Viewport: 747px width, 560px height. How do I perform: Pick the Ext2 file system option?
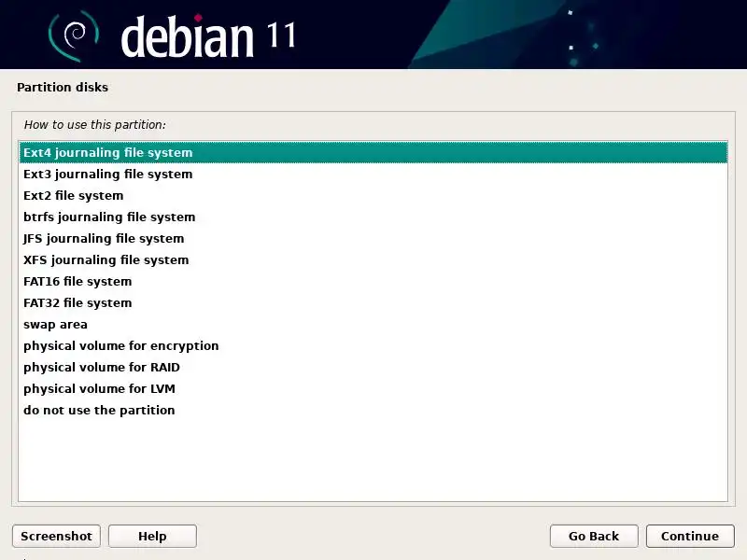click(373, 196)
